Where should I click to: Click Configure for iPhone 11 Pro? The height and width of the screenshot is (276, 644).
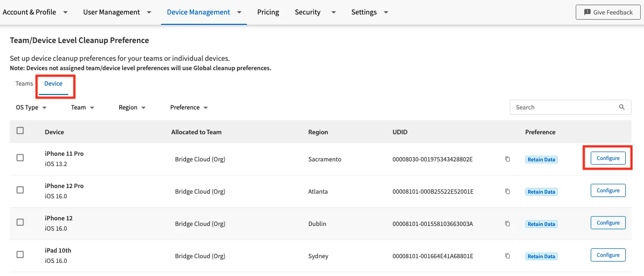coord(608,158)
